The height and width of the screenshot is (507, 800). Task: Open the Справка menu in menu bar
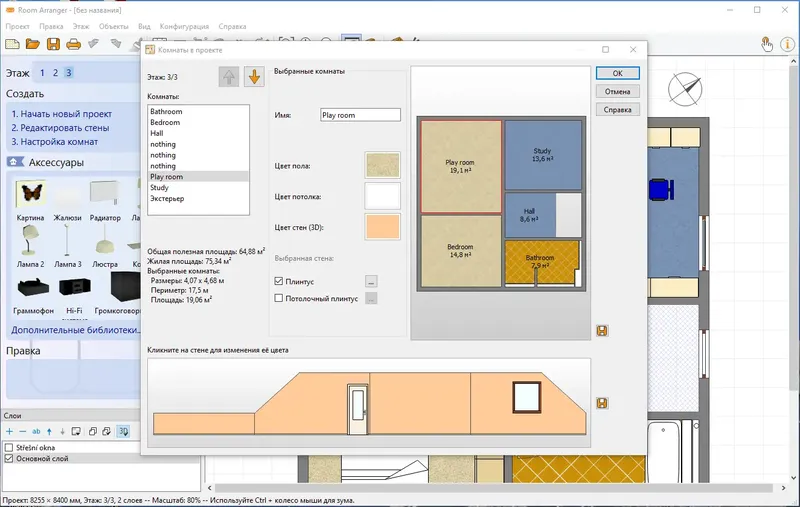[x=232, y=27]
